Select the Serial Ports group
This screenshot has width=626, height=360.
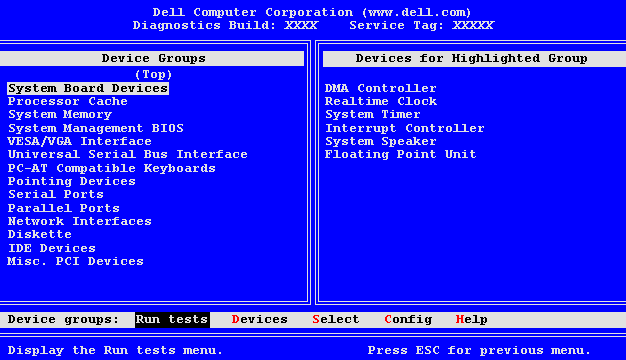click(56, 194)
